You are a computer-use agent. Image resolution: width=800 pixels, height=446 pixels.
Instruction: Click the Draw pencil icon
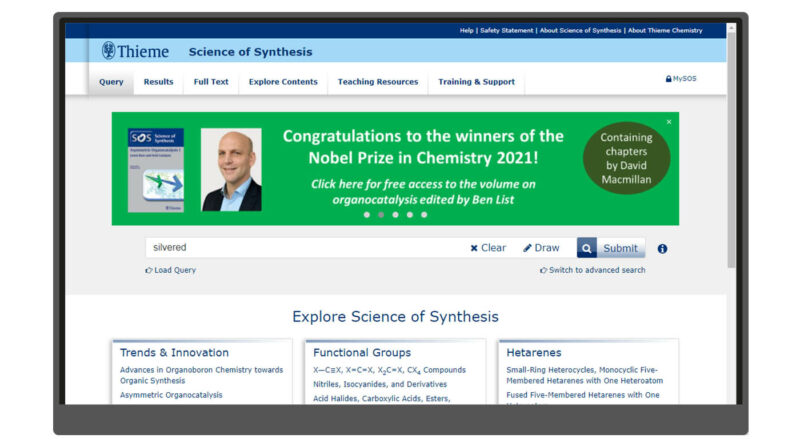click(x=527, y=247)
